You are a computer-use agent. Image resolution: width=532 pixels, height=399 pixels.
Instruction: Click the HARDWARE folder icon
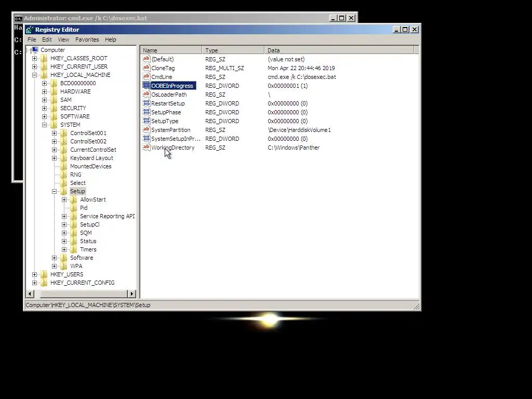(x=54, y=91)
